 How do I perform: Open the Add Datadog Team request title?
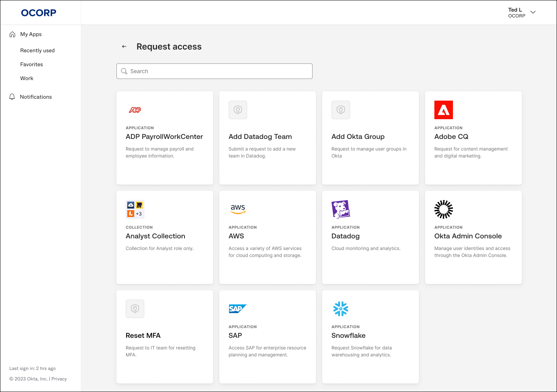pyautogui.click(x=260, y=137)
